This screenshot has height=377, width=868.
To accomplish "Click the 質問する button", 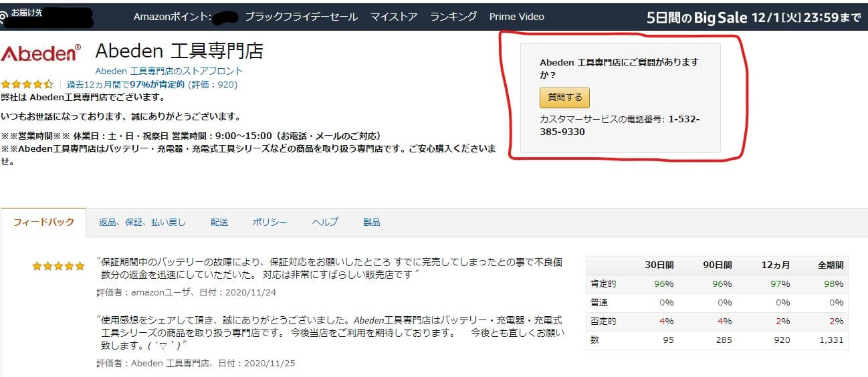I will pyautogui.click(x=565, y=98).
